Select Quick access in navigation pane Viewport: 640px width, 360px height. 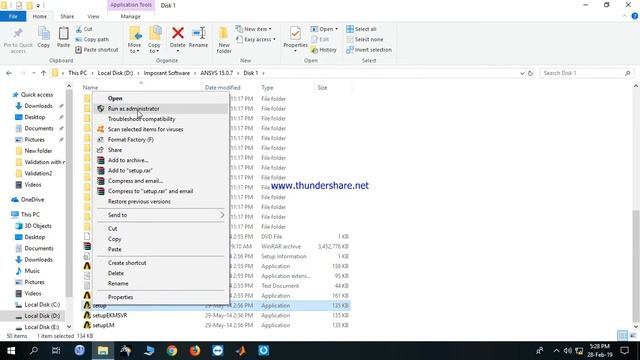coord(33,95)
